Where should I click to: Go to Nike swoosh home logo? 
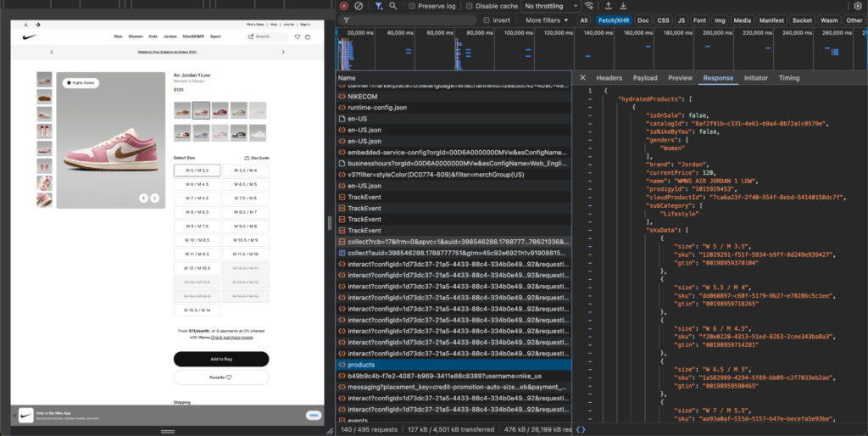click(x=30, y=36)
